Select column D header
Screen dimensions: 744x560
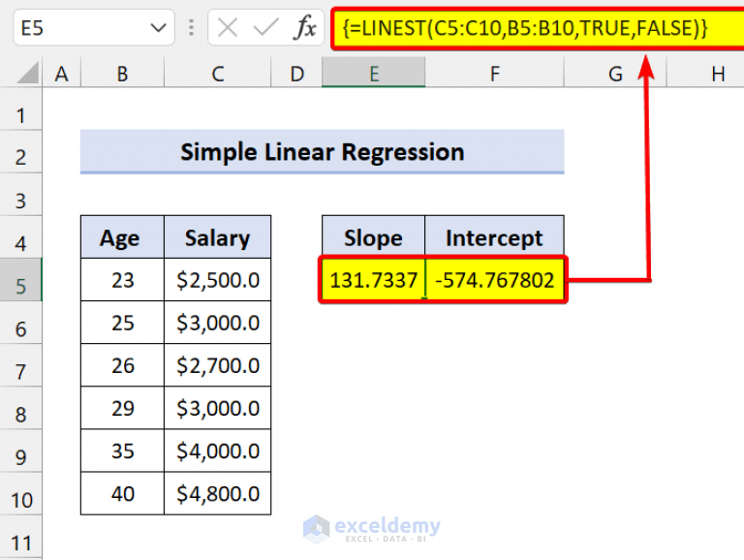click(297, 74)
